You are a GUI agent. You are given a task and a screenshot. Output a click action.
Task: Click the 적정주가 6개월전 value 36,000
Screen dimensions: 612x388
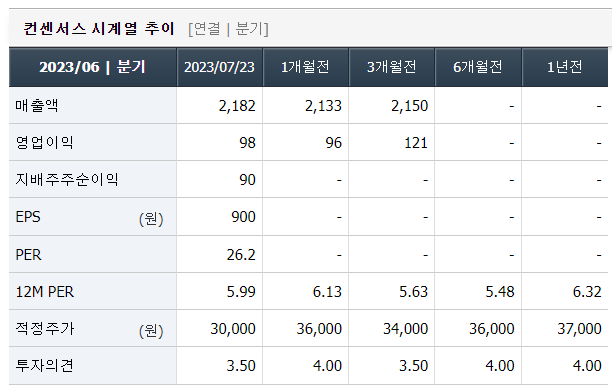pos(492,329)
